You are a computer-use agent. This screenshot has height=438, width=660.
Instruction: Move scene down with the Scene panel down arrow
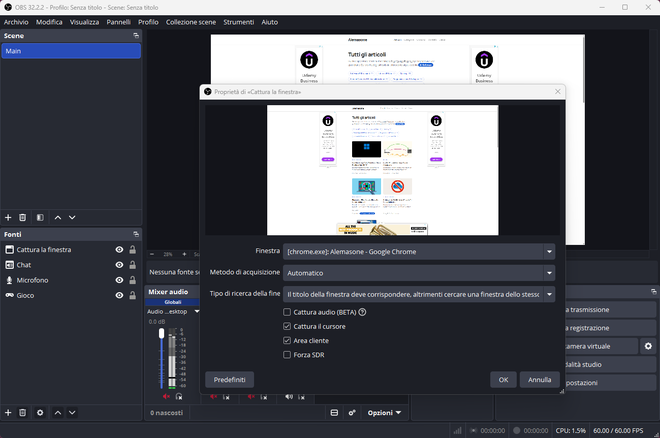pyautogui.click(x=72, y=218)
